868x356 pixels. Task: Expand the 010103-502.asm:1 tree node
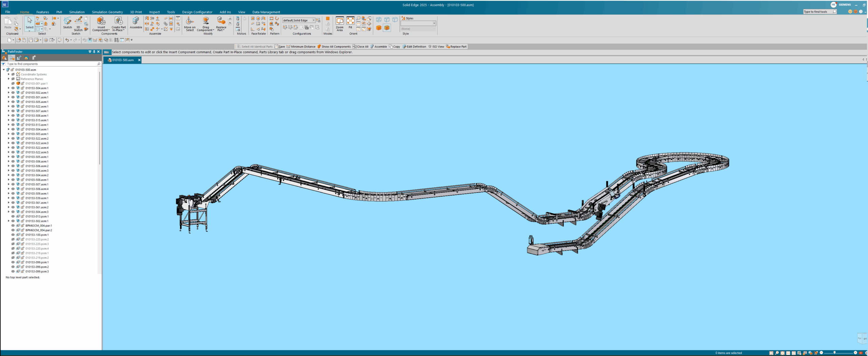9,93
